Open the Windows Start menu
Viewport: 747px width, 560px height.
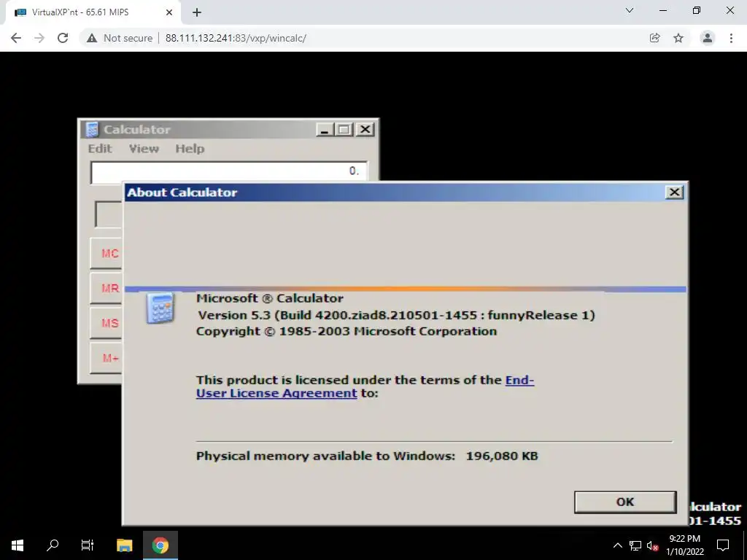(x=18, y=545)
